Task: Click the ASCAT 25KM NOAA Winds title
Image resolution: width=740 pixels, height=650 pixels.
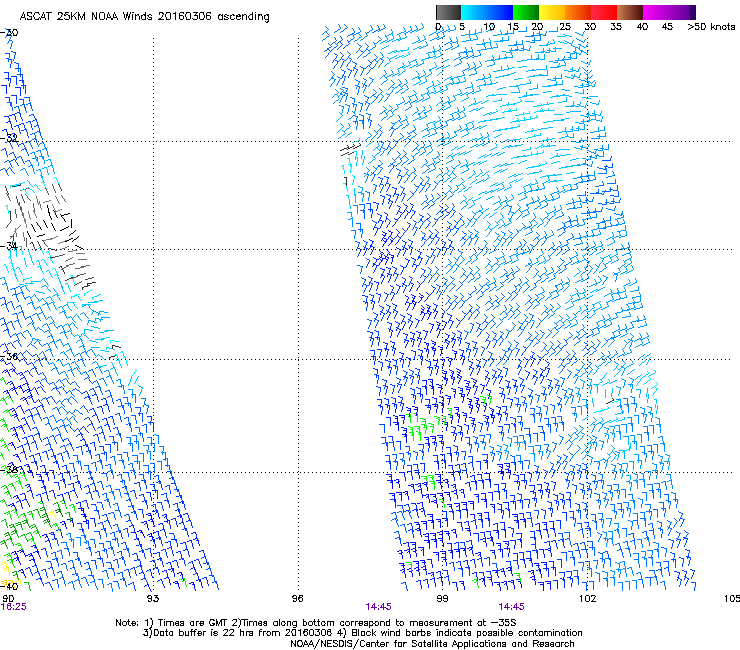Action: 144,17
